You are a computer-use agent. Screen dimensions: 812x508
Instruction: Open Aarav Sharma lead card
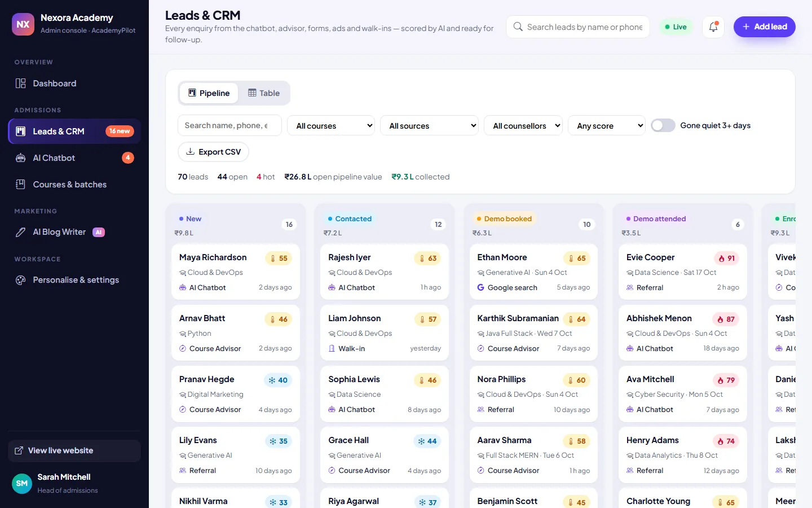(x=533, y=455)
